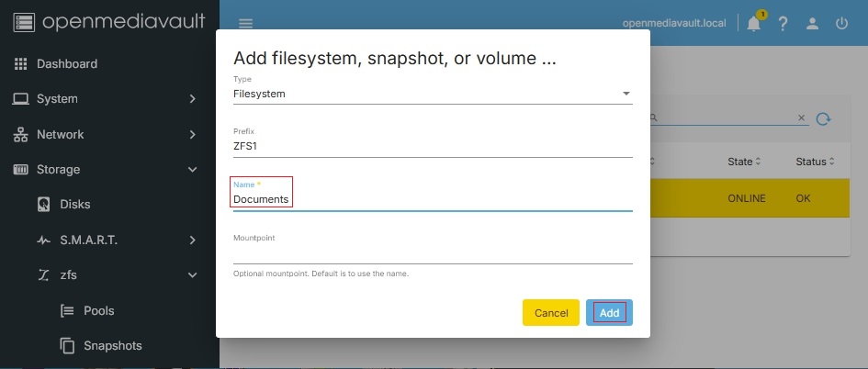Click the Cancel button
868x369 pixels.
550,313
